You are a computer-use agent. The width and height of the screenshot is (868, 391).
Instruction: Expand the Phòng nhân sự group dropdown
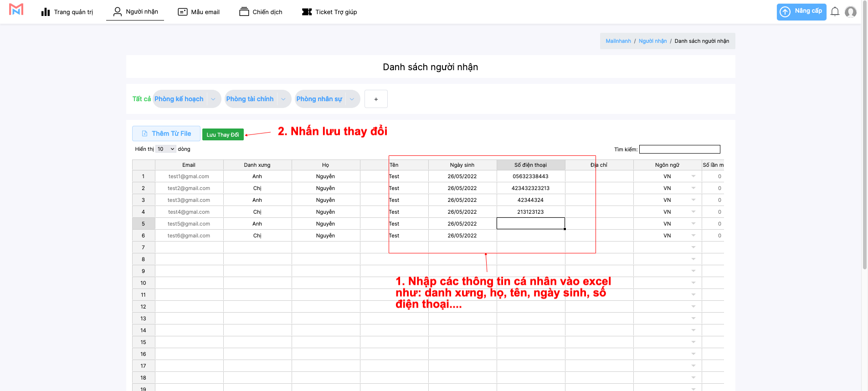pos(352,99)
